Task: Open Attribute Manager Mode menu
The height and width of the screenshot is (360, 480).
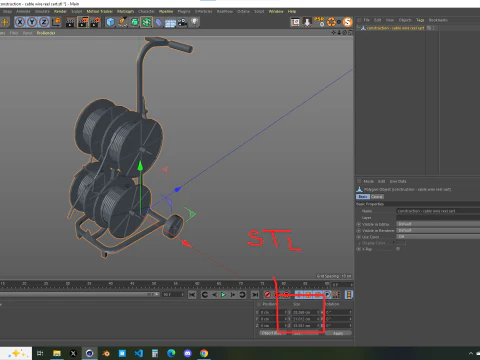Action: (x=369, y=181)
